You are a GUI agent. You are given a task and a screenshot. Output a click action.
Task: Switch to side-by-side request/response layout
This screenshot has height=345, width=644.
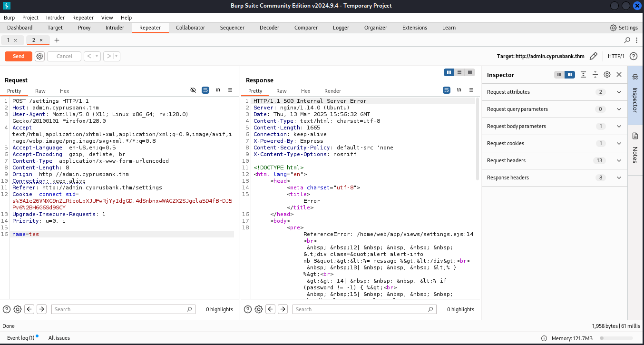[449, 72]
